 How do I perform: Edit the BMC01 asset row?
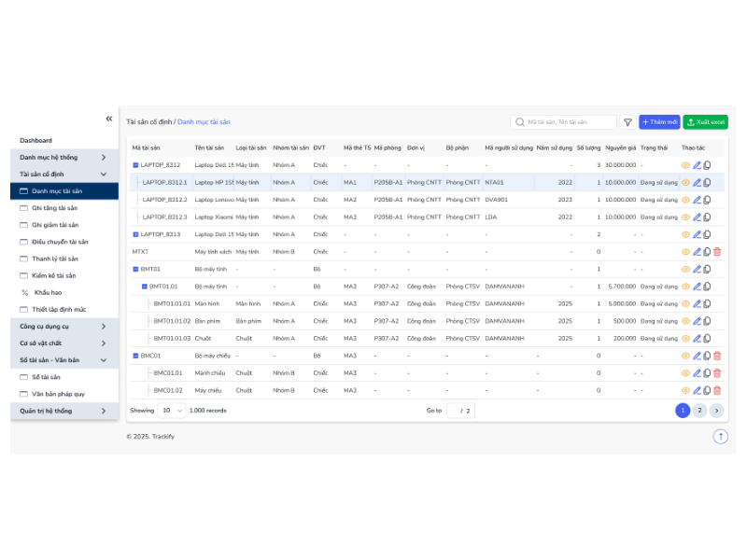pos(697,356)
